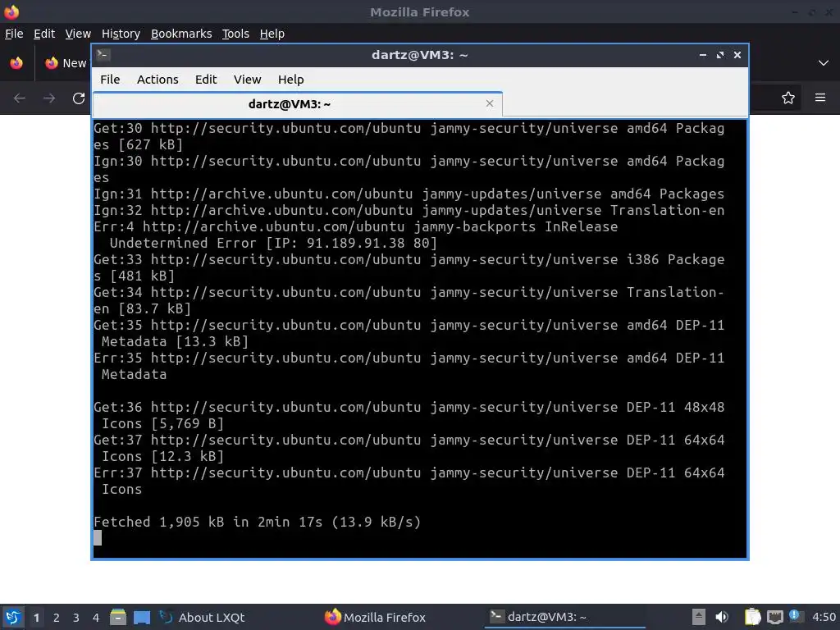Open Firefox View menu
Image resolution: width=840 pixels, height=630 pixels.
[x=78, y=34]
